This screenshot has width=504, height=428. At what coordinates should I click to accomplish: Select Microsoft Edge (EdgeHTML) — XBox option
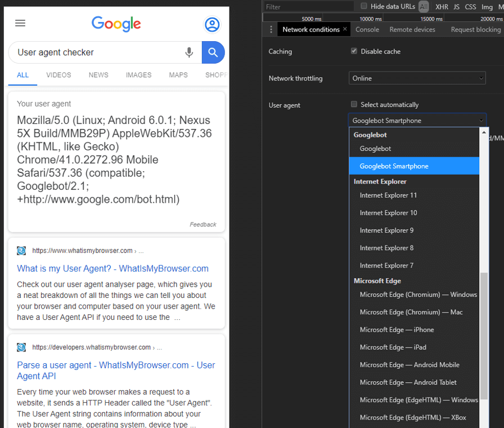click(414, 417)
